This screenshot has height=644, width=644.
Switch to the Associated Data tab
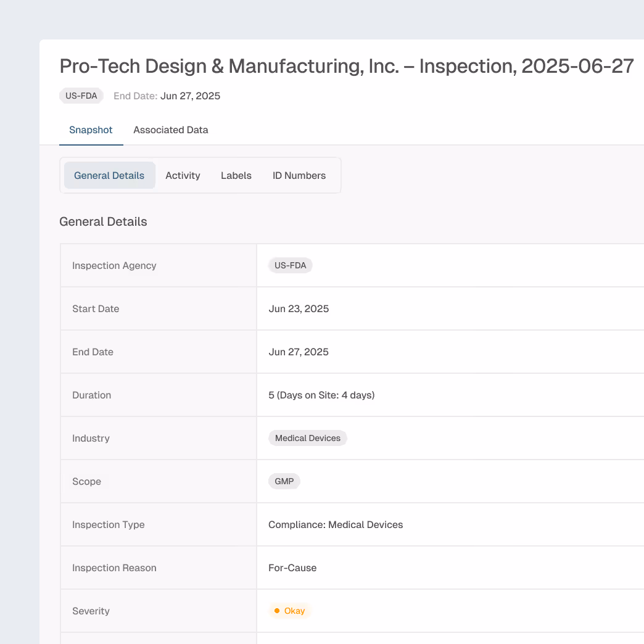(x=170, y=130)
